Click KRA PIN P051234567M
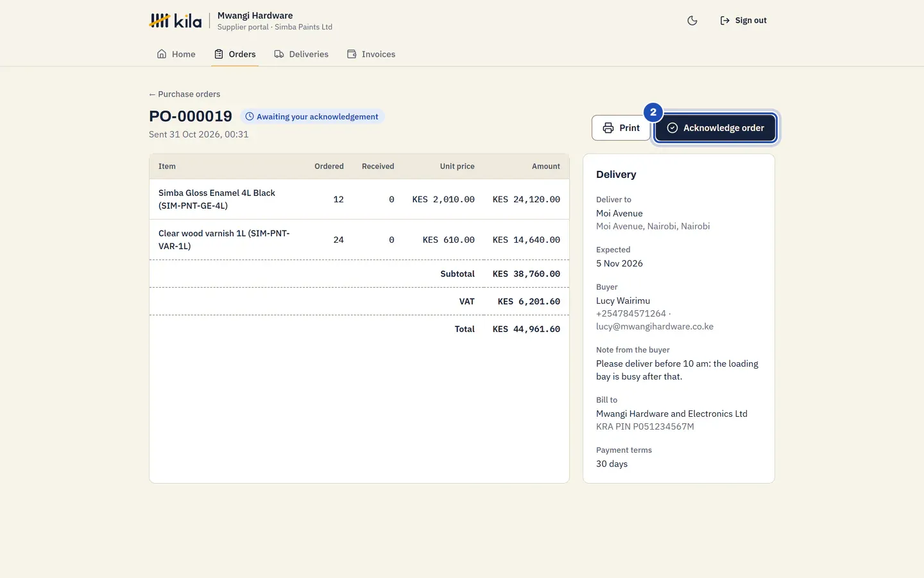Viewport: 924px width, 578px height. [x=645, y=426]
